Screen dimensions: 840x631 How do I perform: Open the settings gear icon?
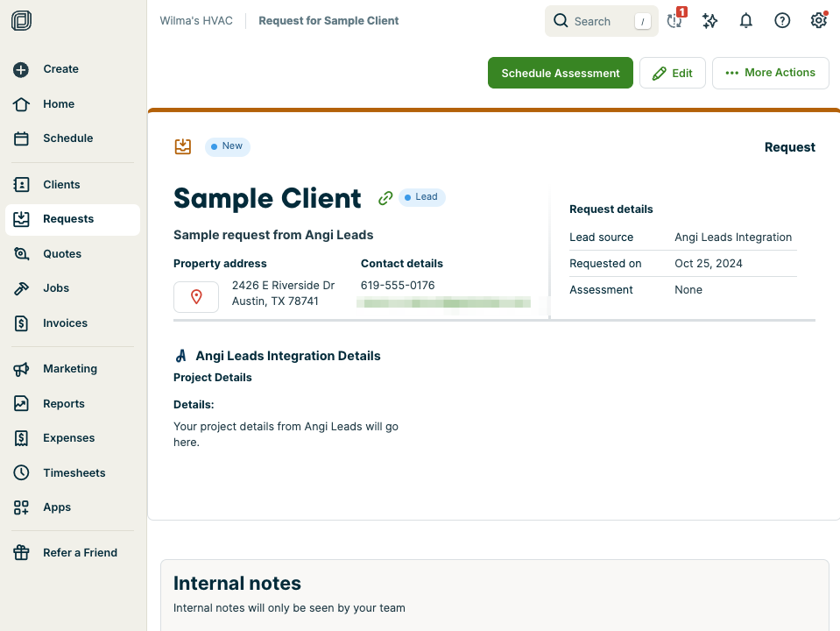(818, 21)
